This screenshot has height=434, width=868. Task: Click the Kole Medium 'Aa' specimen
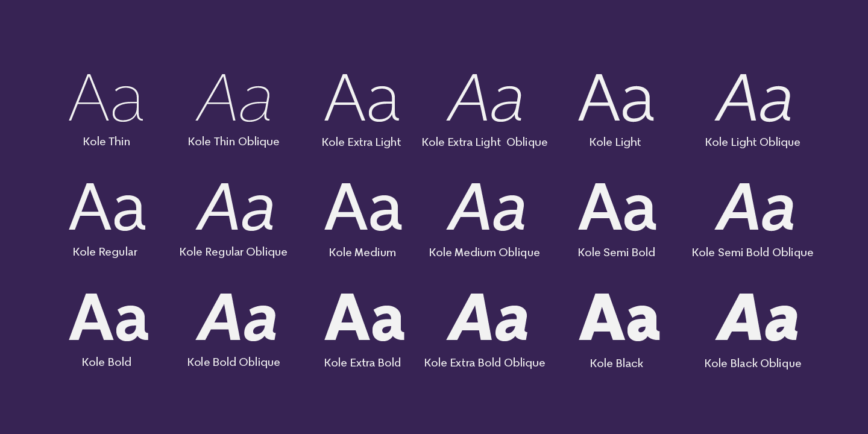pyautogui.click(x=362, y=207)
